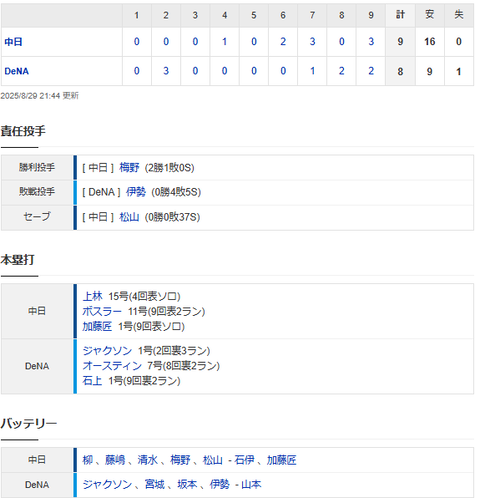The height and width of the screenshot is (498, 480).
Task: Open 加藤匠 link in 中日 battery row
Action: click(282, 460)
